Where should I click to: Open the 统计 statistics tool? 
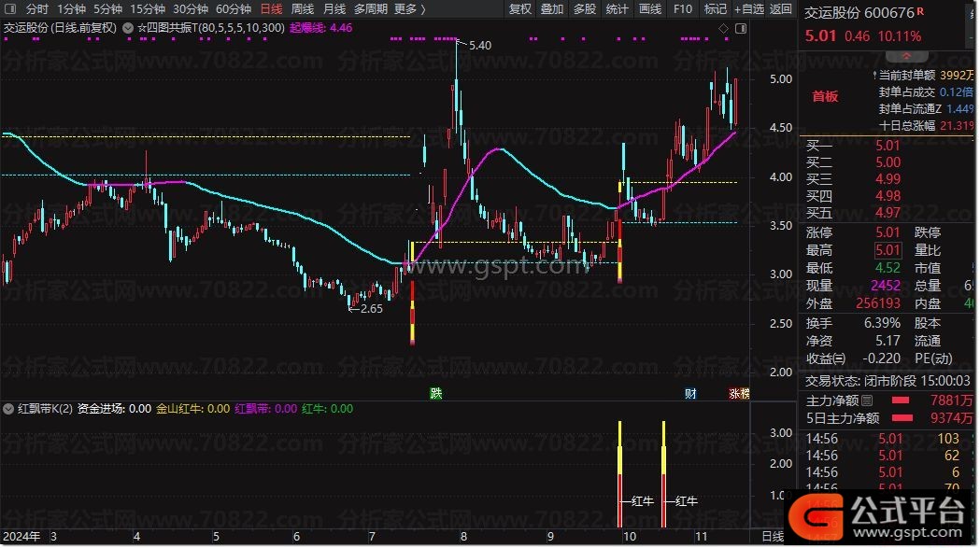point(617,8)
